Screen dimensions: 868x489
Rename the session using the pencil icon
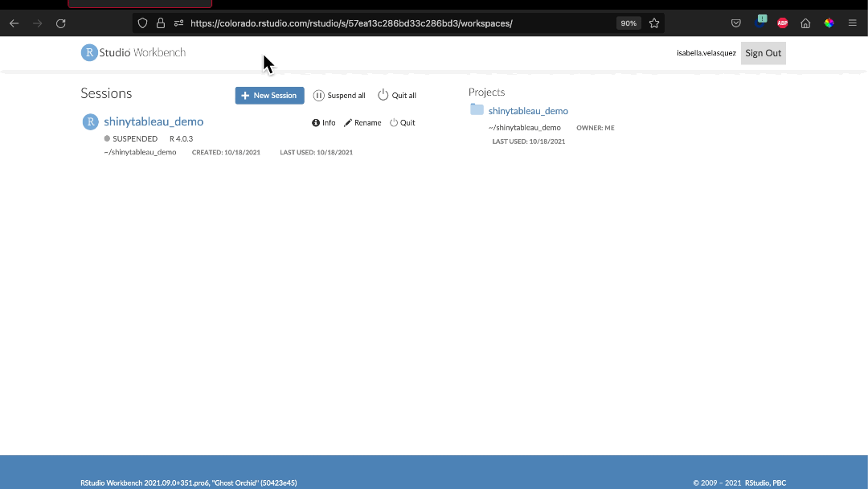[349, 122]
